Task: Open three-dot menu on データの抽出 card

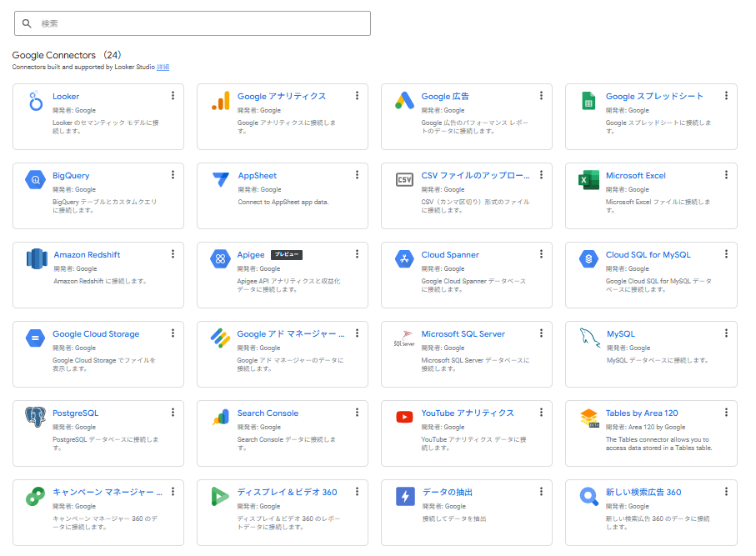Action: pos(541,491)
